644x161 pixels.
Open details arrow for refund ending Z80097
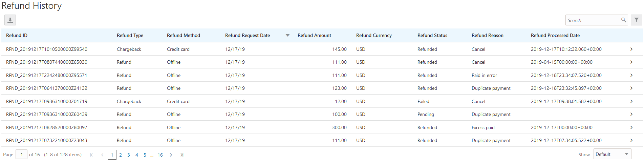click(x=631, y=127)
